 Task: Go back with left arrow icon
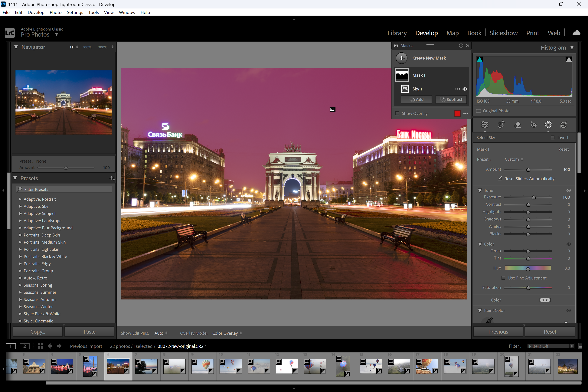point(50,346)
